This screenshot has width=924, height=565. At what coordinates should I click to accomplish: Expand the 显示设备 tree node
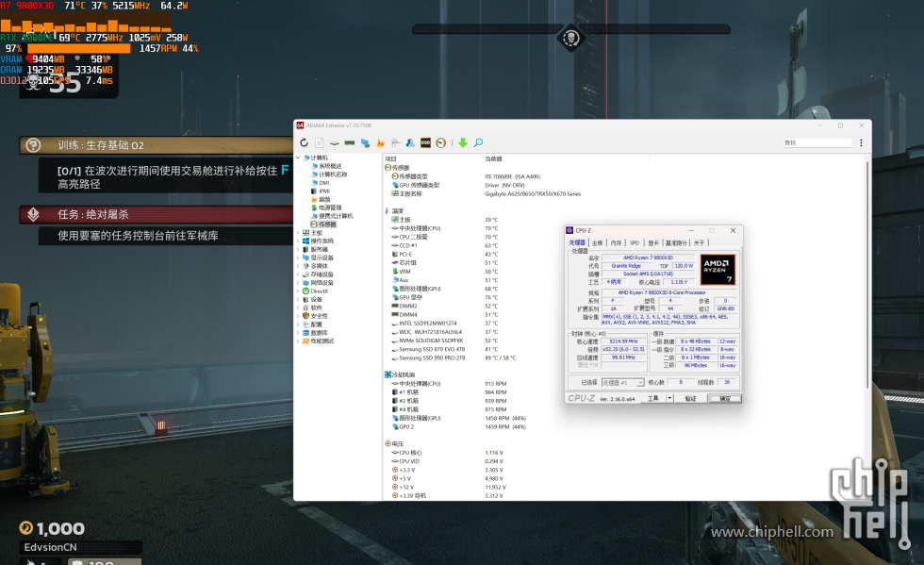pos(298,258)
